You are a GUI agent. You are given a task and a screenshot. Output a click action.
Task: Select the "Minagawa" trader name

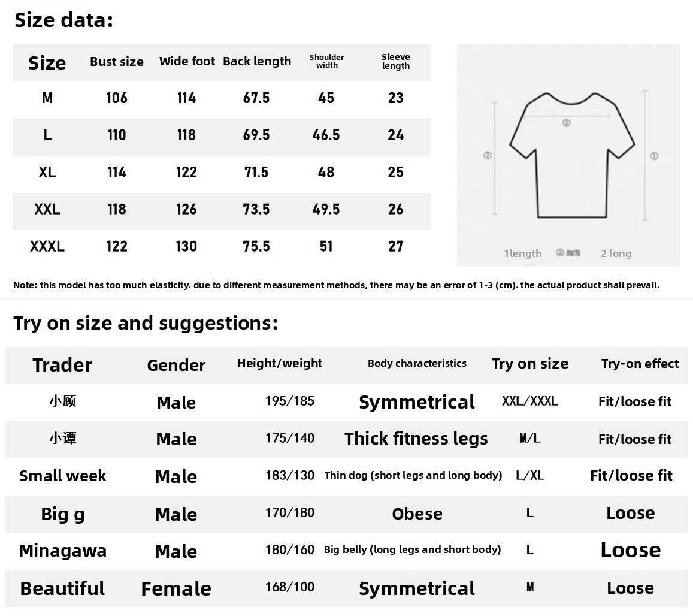point(63,551)
